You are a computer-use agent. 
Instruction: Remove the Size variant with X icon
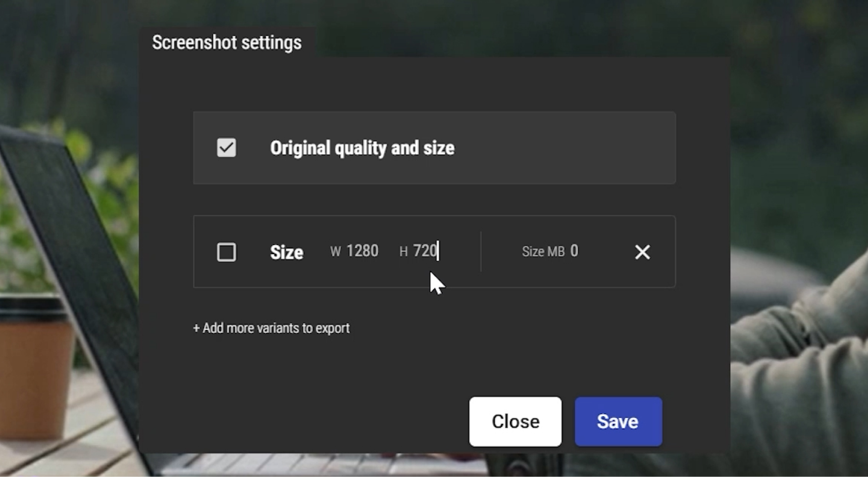click(x=642, y=252)
